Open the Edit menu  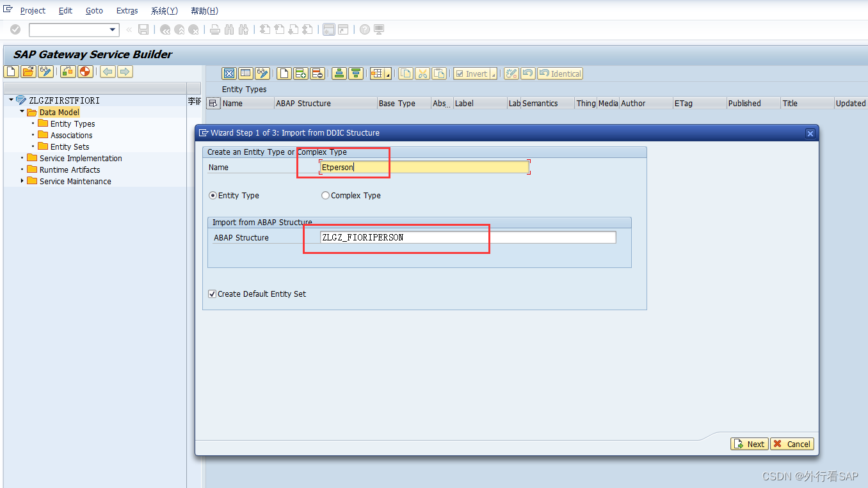[65, 11]
